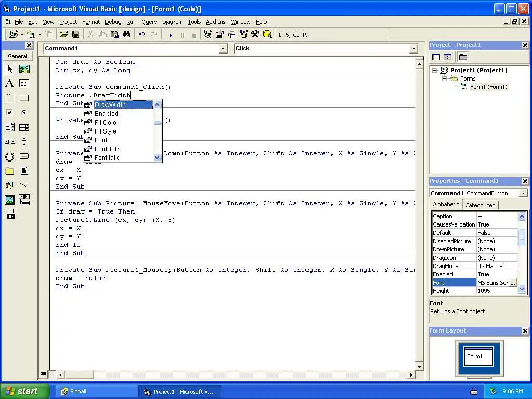Select the CheckBox control in the toolbox
The image size is (532, 399).
(10, 112)
